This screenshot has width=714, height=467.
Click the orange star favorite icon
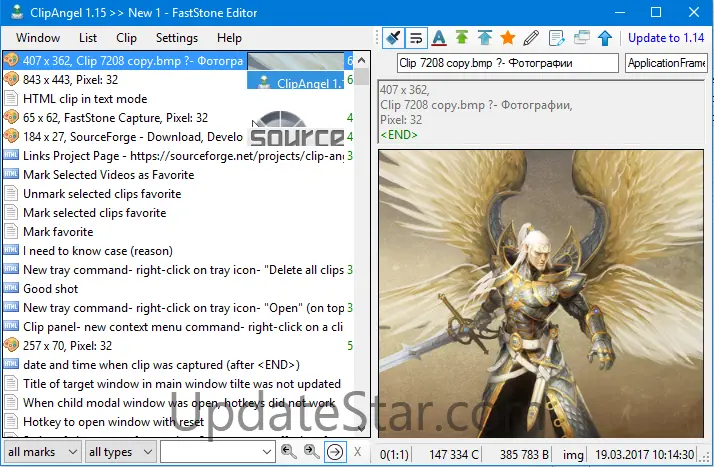(x=508, y=38)
